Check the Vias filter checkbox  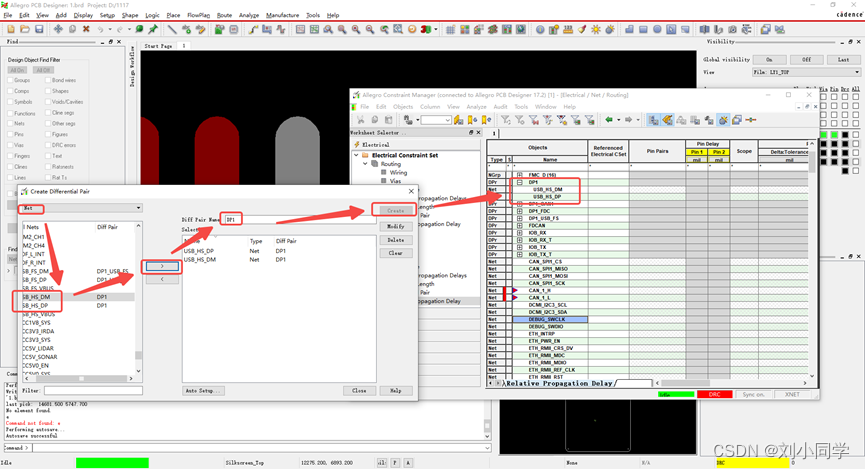click(11, 145)
